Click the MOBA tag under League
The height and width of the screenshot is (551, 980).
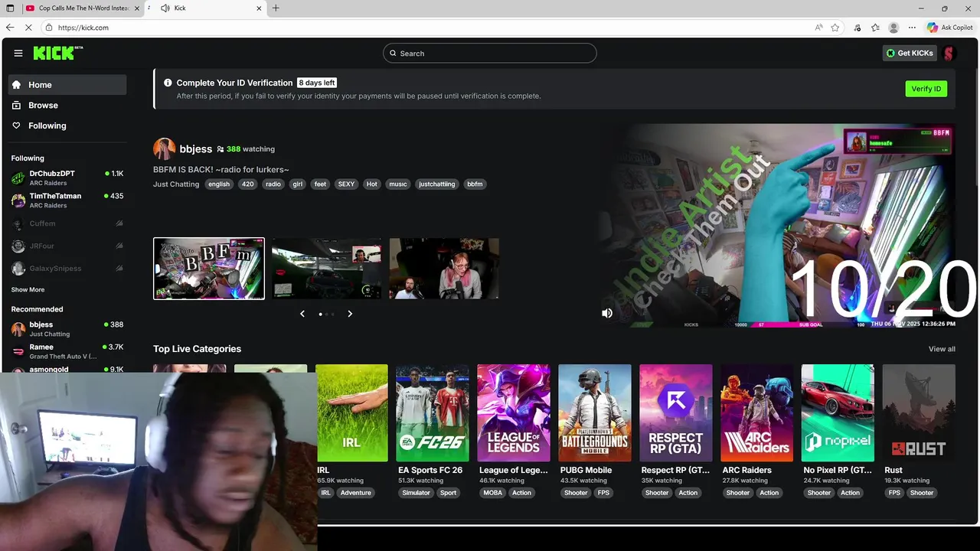[493, 493]
